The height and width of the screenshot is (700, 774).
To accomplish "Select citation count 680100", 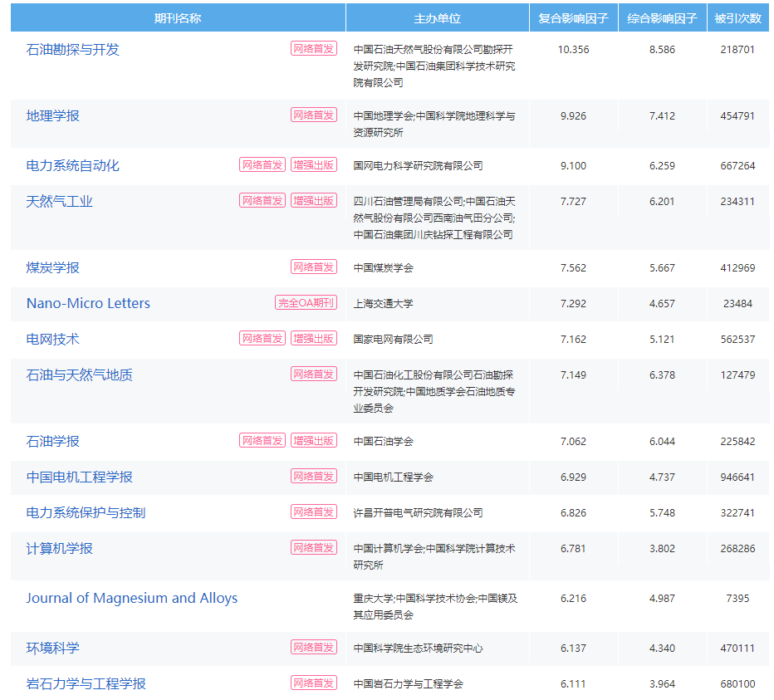I will pyautogui.click(x=737, y=683).
